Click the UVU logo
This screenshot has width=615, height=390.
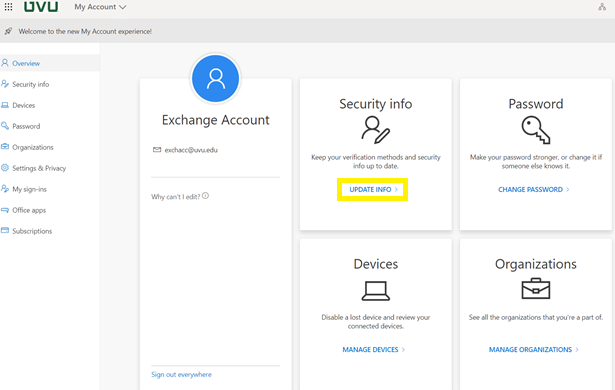[x=41, y=7]
